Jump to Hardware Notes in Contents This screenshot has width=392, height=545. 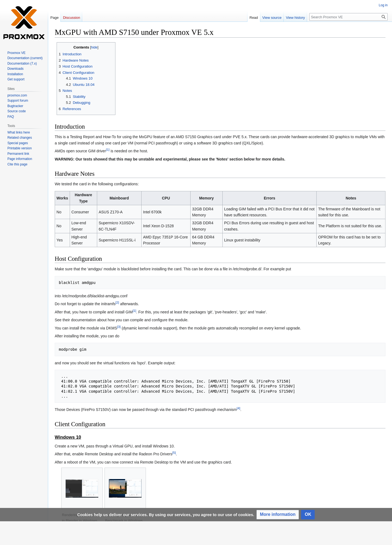coord(75,60)
